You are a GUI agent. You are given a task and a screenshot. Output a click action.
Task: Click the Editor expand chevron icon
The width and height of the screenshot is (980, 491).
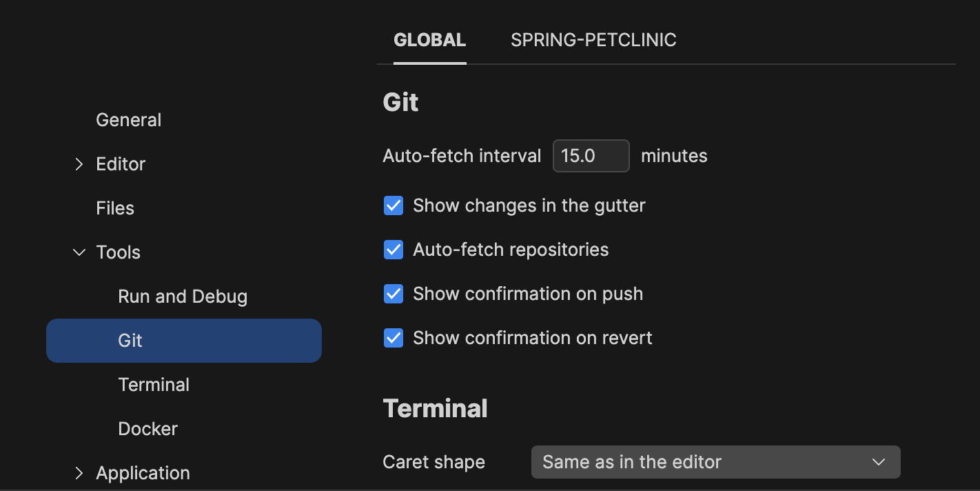[79, 164]
